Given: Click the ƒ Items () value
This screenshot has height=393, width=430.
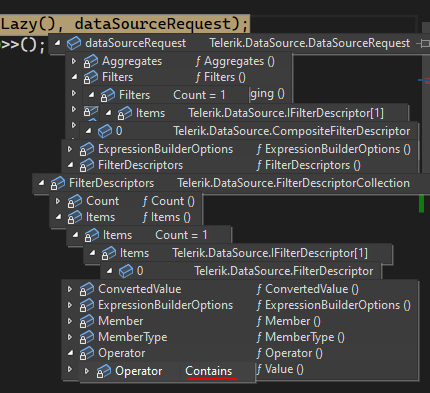Looking at the screenshot, I should pos(167,217).
